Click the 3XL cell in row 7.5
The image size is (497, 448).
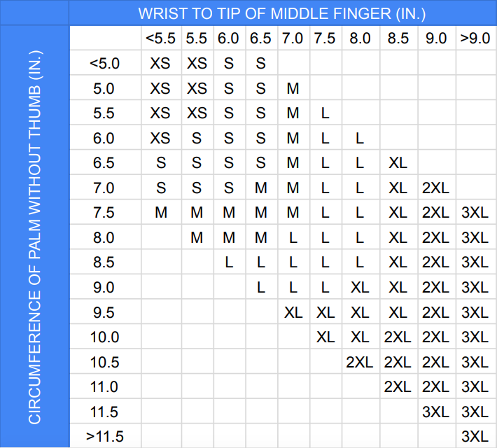tap(475, 213)
